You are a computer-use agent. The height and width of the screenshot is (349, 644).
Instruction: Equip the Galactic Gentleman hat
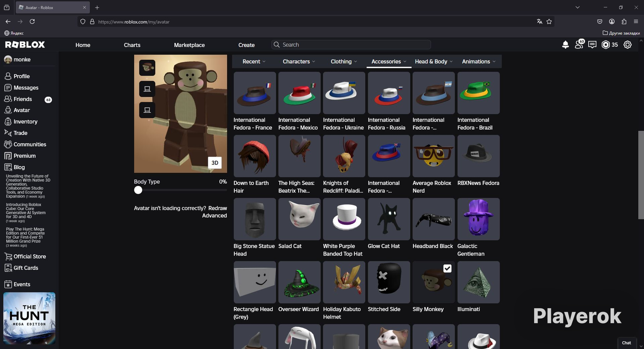coord(478,219)
